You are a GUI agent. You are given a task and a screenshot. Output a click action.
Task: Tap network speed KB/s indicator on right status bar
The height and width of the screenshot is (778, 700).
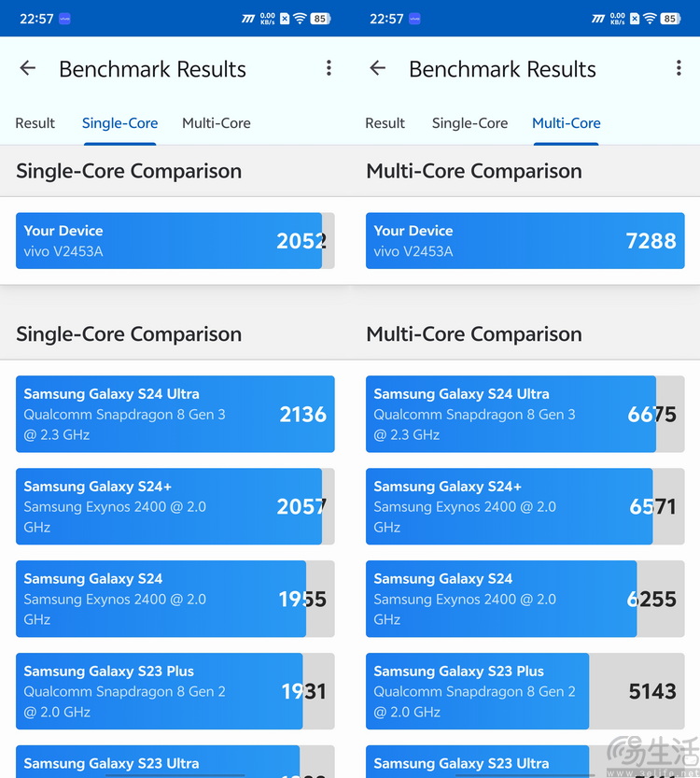617,19
